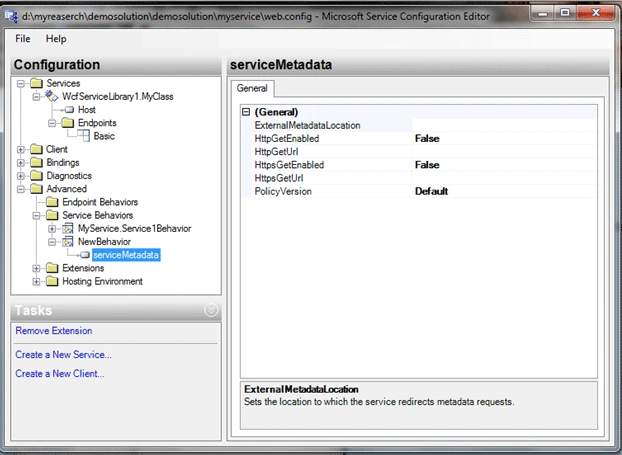Collapse WcfServiceLibrary1.MyClass node toggle
Screen dimensions: 622x455
(36, 96)
